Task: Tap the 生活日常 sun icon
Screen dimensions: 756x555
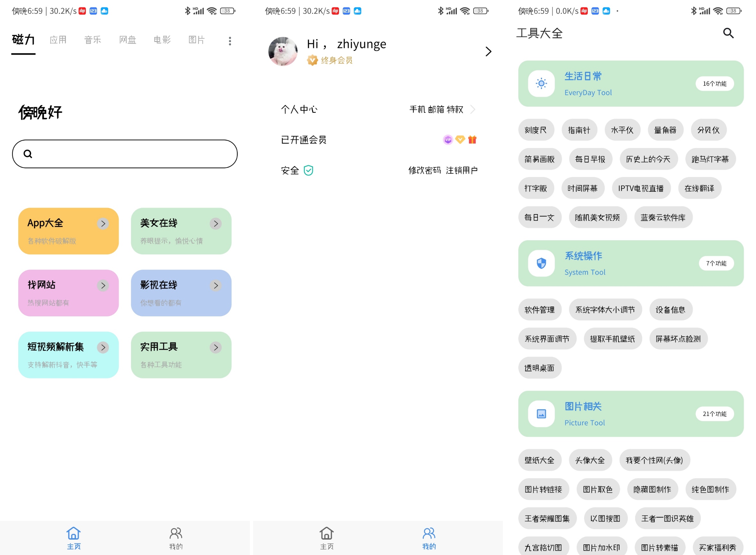Action: (x=541, y=84)
